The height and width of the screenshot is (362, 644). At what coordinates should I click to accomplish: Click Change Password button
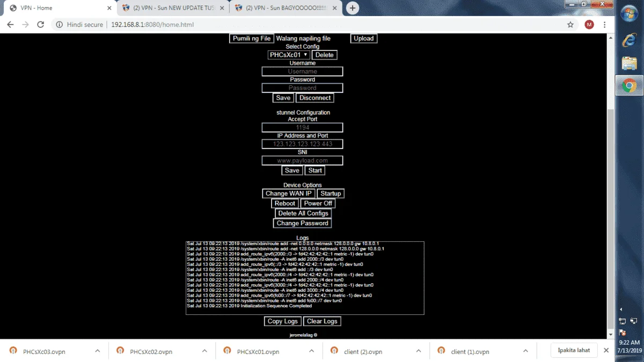click(x=303, y=223)
